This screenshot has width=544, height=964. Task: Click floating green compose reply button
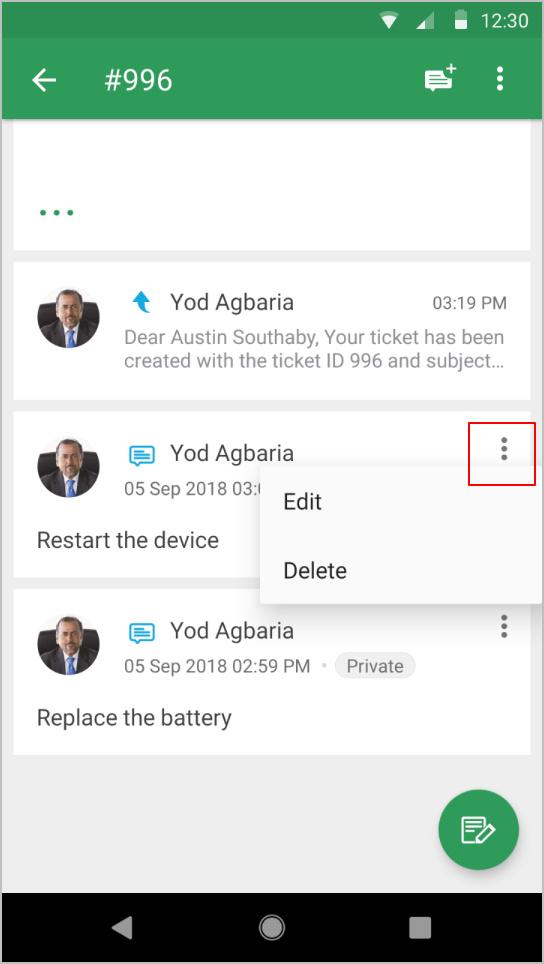(478, 829)
